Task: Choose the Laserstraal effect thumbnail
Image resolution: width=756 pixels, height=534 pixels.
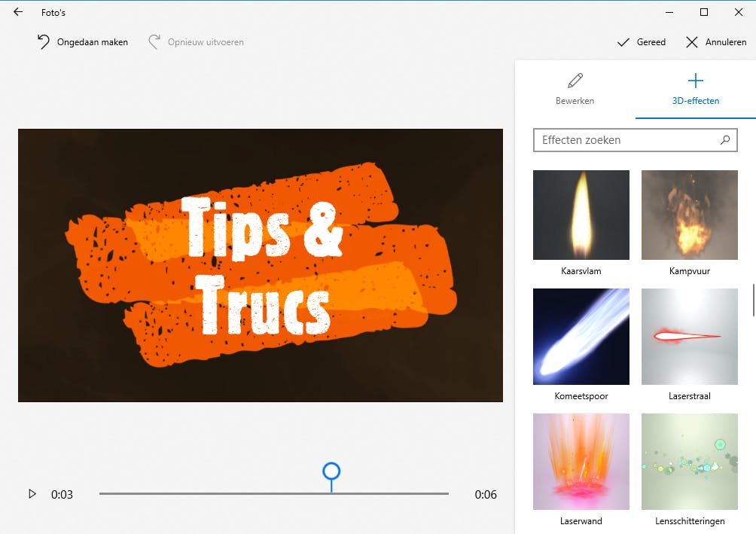Action: 690,336
